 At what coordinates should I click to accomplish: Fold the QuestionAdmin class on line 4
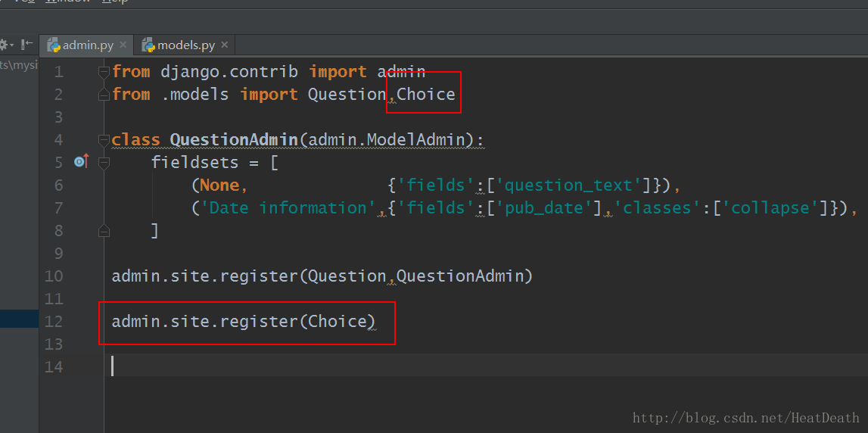click(104, 140)
